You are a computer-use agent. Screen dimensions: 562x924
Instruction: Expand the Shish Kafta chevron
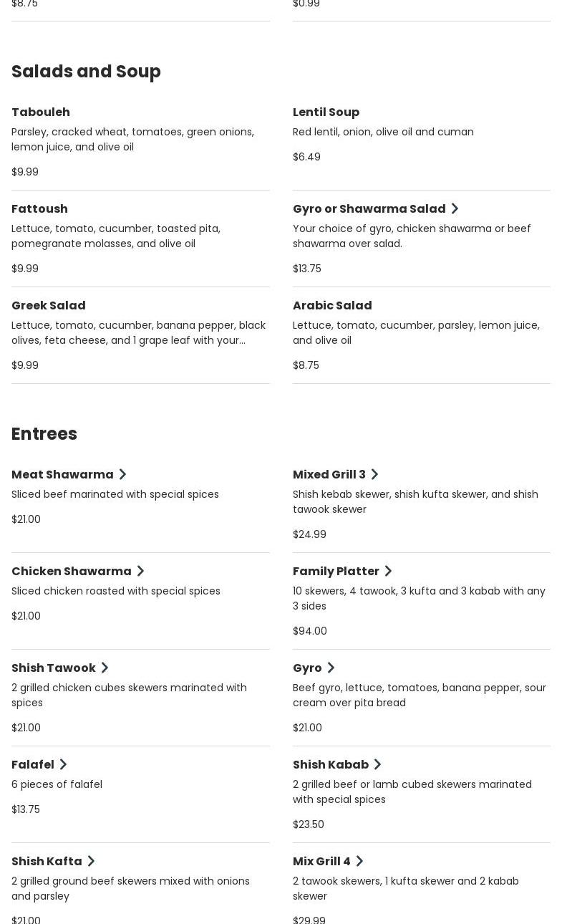tap(91, 862)
